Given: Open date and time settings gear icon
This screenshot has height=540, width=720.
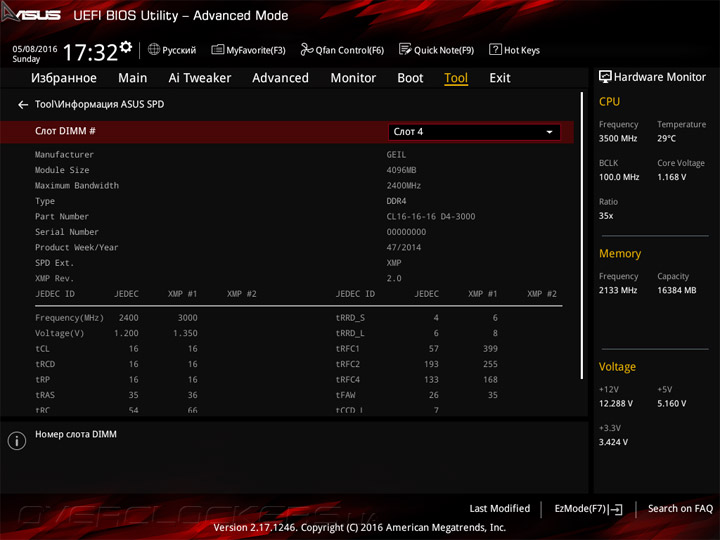Looking at the screenshot, I should (126, 47).
